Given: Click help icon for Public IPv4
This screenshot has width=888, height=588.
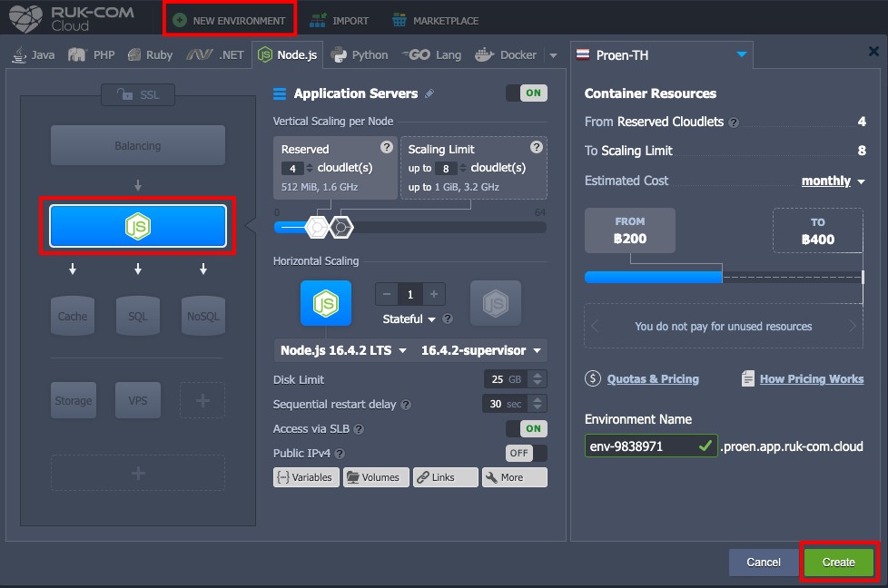Looking at the screenshot, I should click(x=340, y=454).
